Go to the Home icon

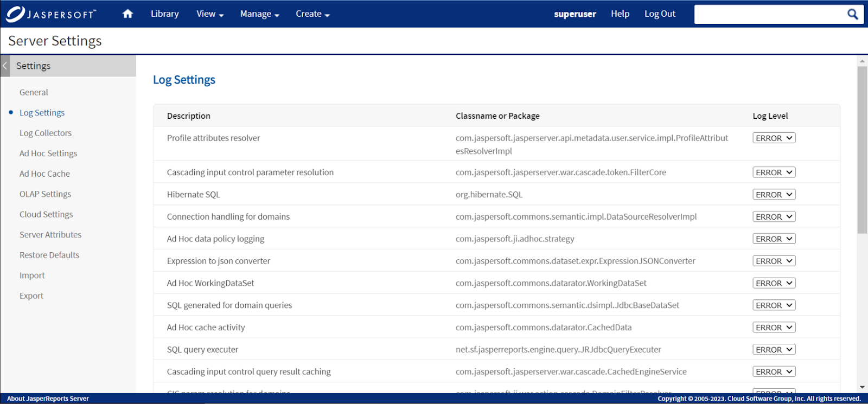[x=127, y=14]
